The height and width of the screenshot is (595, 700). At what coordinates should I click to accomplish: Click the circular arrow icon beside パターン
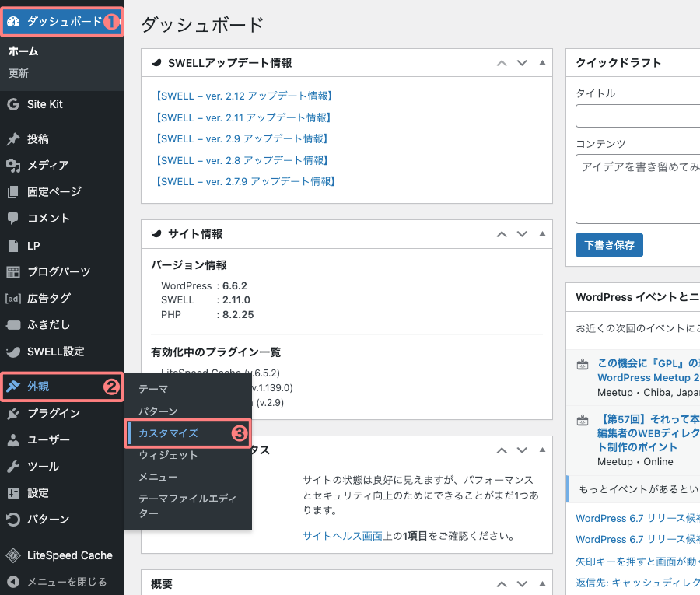pyautogui.click(x=13, y=520)
